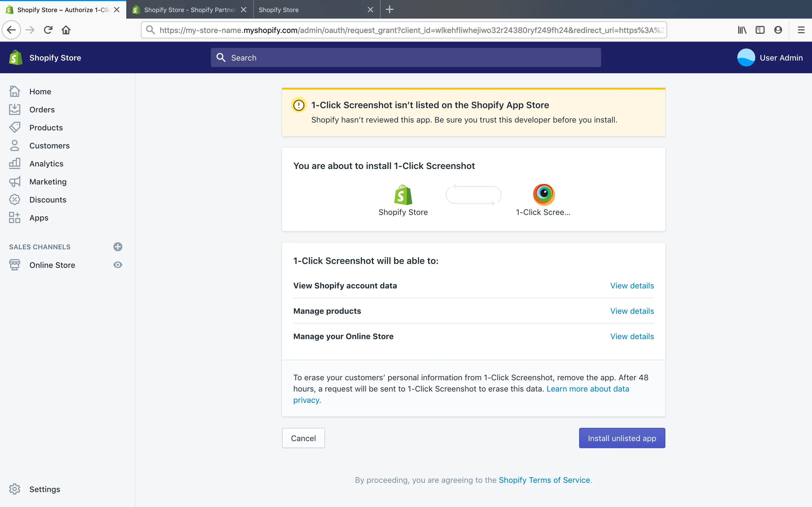Expand details for Manage your Online Store
This screenshot has width=812, height=507.
tap(632, 336)
